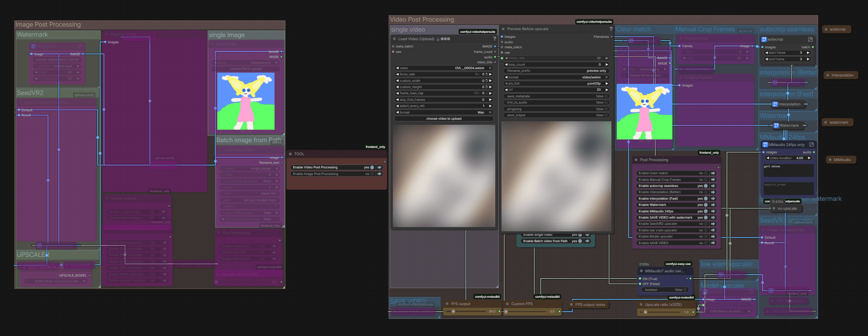
Task: Toggle Enable interpolation (Fast)
Action: coord(706,199)
